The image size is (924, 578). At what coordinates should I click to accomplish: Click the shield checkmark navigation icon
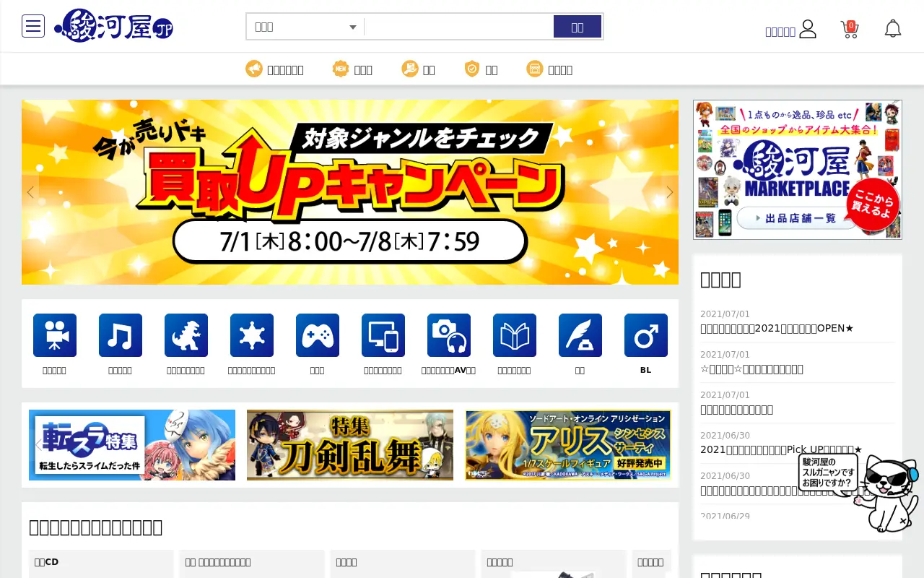(472, 69)
